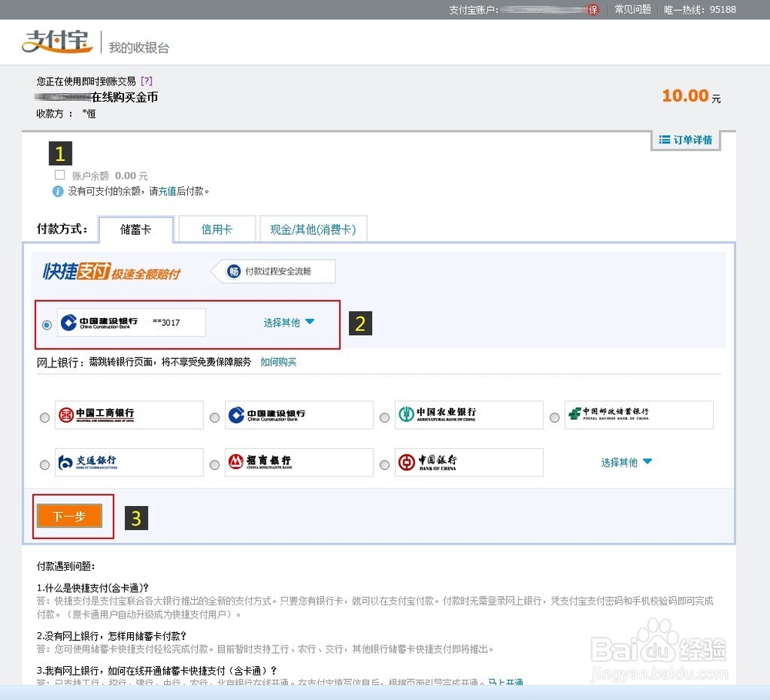The height and width of the screenshot is (700, 770).
Task: Click the question 1.什么是快捷支付(含卡通)?
Action: 93,588
